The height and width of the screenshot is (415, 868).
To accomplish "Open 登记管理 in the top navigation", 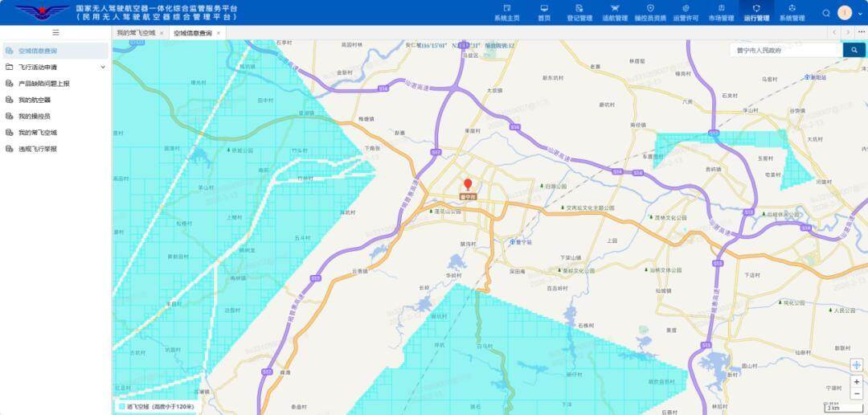I will tap(579, 12).
